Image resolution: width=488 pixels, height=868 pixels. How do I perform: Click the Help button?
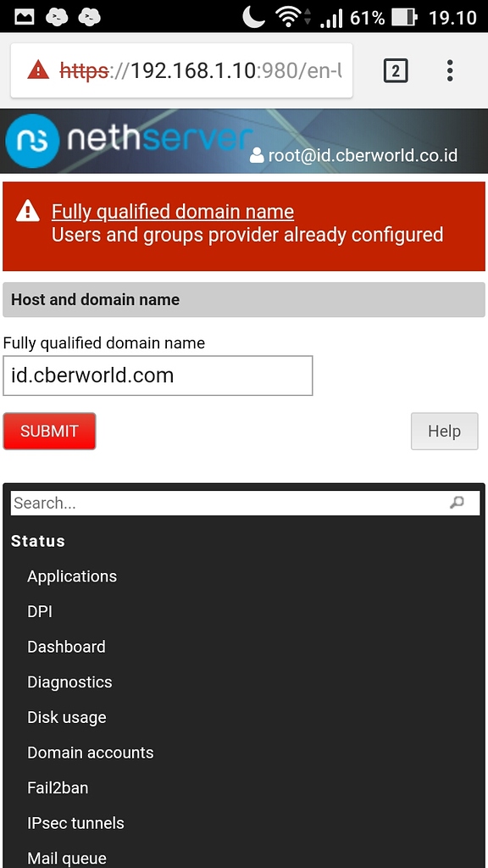point(444,431)
